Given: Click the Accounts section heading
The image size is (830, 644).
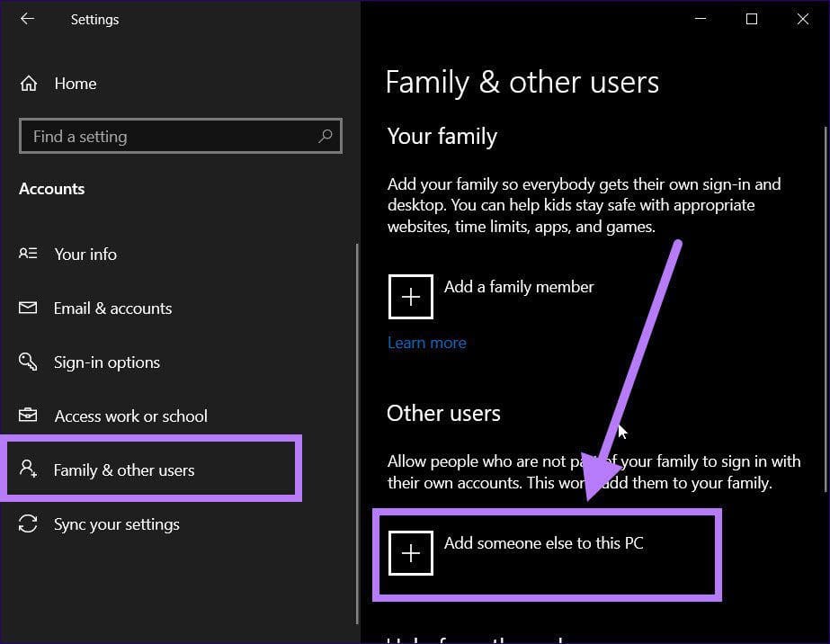Looking at the screenshot, I should click(52, 189).
